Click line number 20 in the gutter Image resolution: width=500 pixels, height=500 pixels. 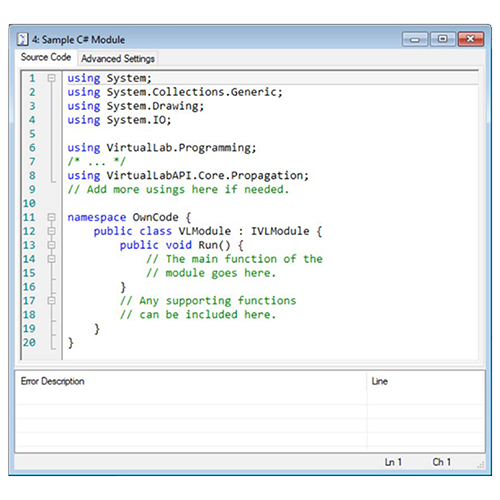point(29,342)
